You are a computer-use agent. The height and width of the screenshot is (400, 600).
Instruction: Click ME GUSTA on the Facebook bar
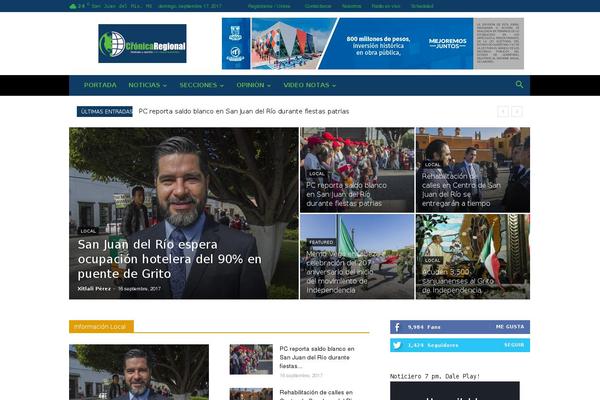tap(510, 327)
